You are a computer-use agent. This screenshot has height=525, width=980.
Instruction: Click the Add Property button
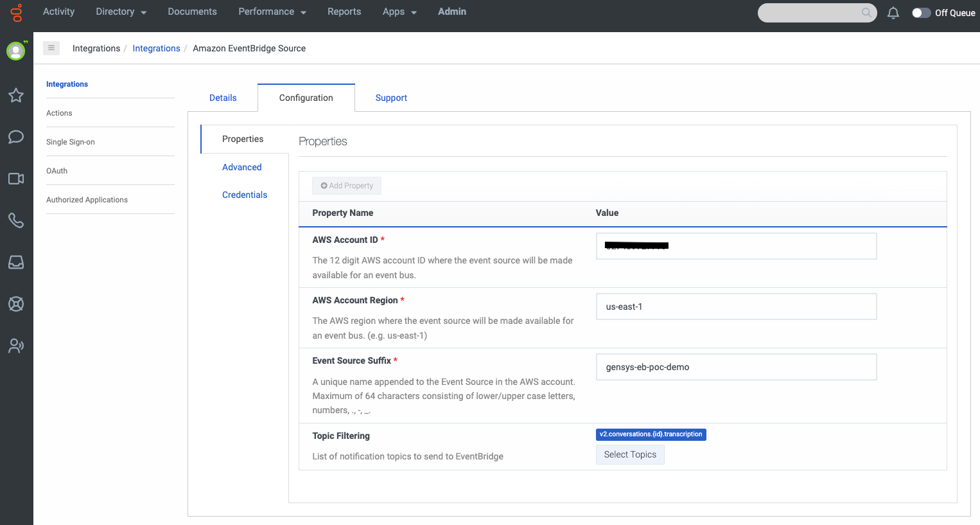pos(347,186)
